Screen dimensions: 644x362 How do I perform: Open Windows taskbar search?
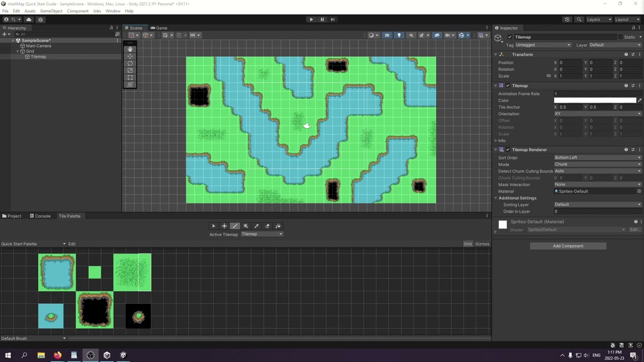coord(24,355)
